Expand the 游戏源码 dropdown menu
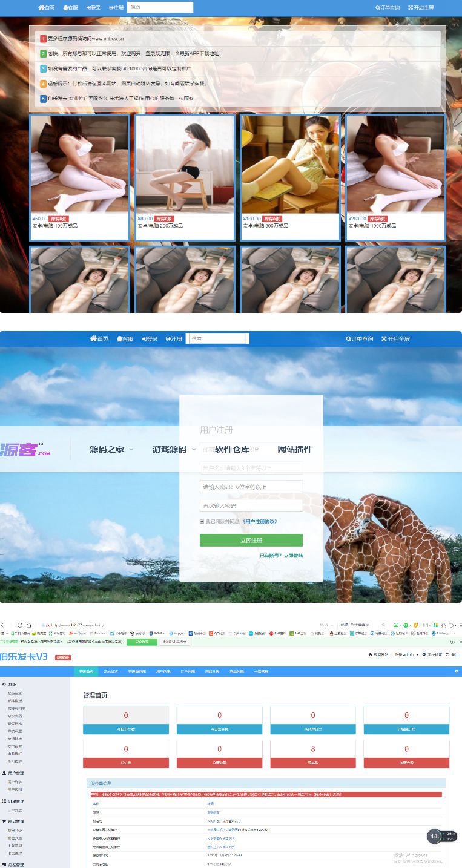The width and height of the screenshot is (462, 868). tap(174, 449)
